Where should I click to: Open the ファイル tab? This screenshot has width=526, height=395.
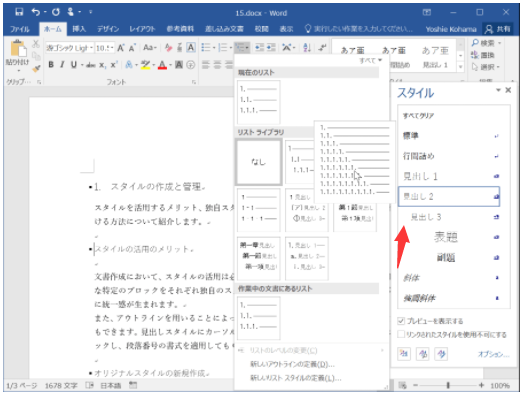tap(20, 29)
